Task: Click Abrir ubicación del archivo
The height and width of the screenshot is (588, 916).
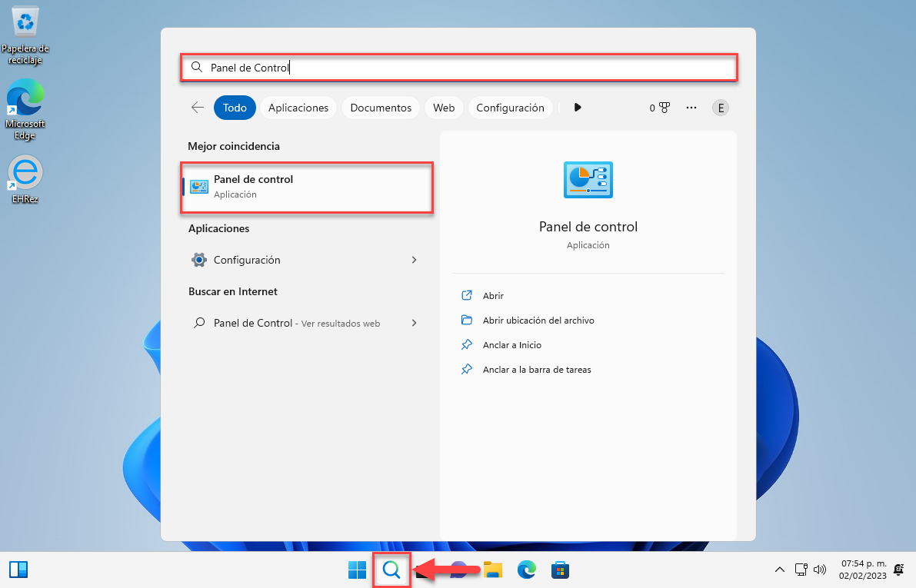Action: tap(538, 320)
